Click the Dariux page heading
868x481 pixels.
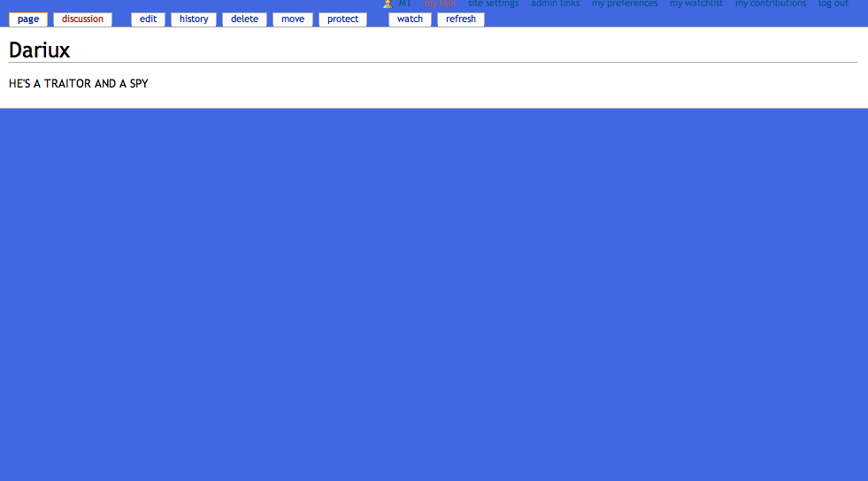(x=39, y=50)
